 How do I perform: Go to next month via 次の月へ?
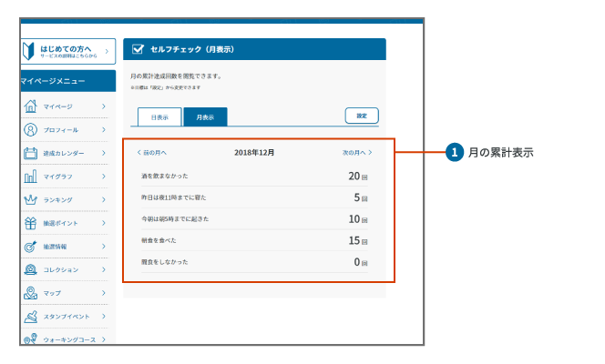tap(357, 153)
